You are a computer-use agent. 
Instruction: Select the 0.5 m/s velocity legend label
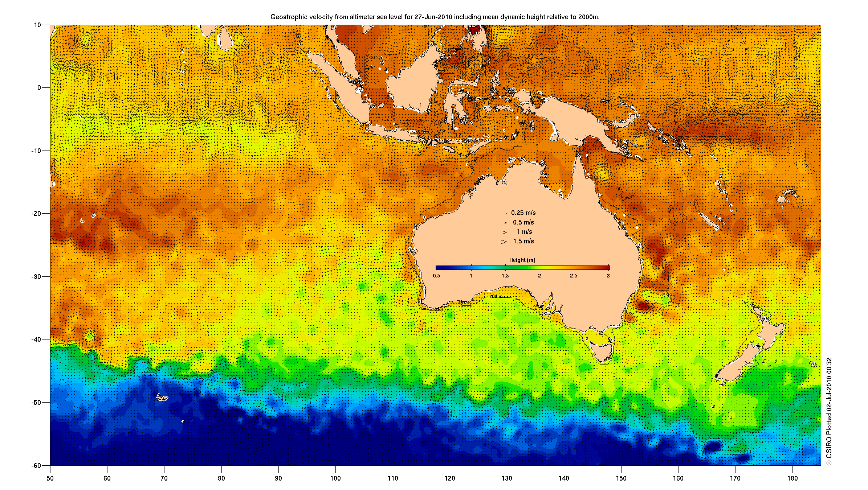(x=523, y=222)
